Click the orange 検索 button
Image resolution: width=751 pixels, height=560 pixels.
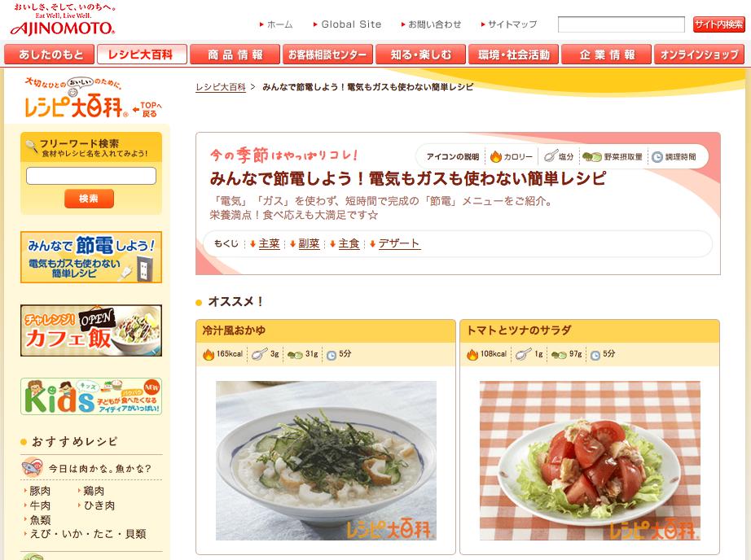(89, 199)
